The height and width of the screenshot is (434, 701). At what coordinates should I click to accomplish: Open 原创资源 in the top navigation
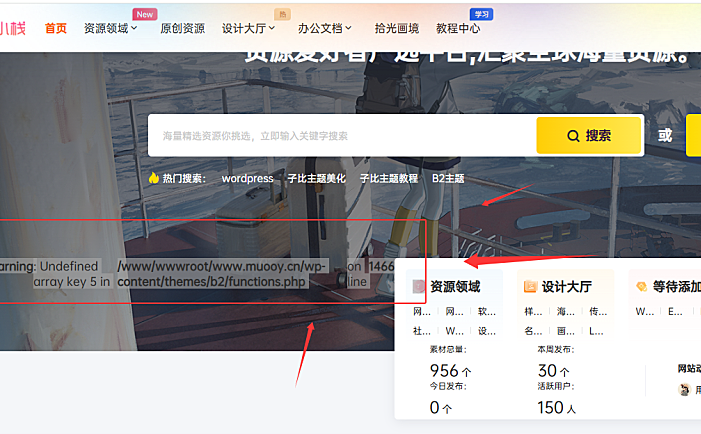[x=182, y=29]
